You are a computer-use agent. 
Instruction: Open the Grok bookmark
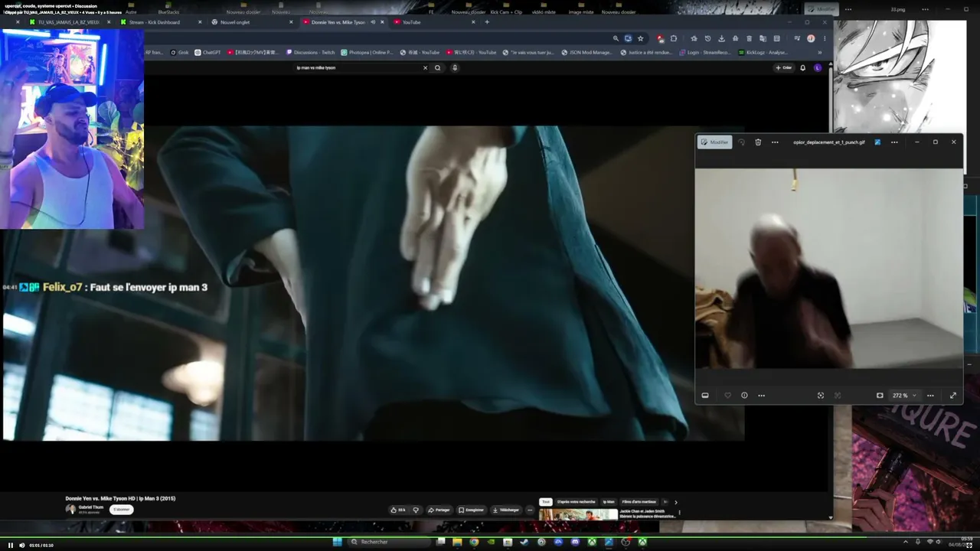tap(180, 53)
